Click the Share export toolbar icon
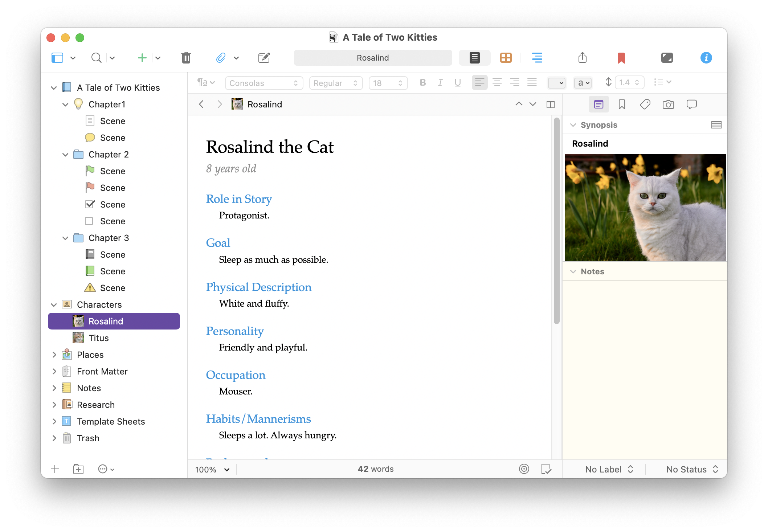 point(582,58)
